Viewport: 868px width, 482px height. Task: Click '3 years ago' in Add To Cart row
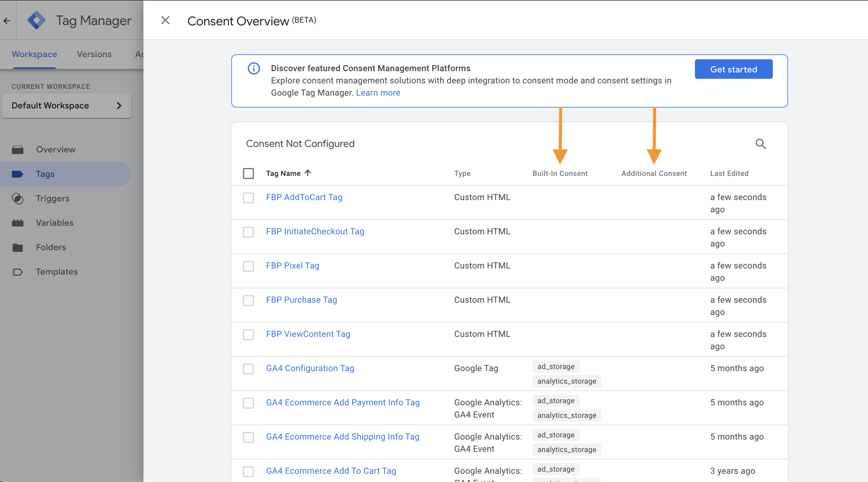(x=732, y=471)
